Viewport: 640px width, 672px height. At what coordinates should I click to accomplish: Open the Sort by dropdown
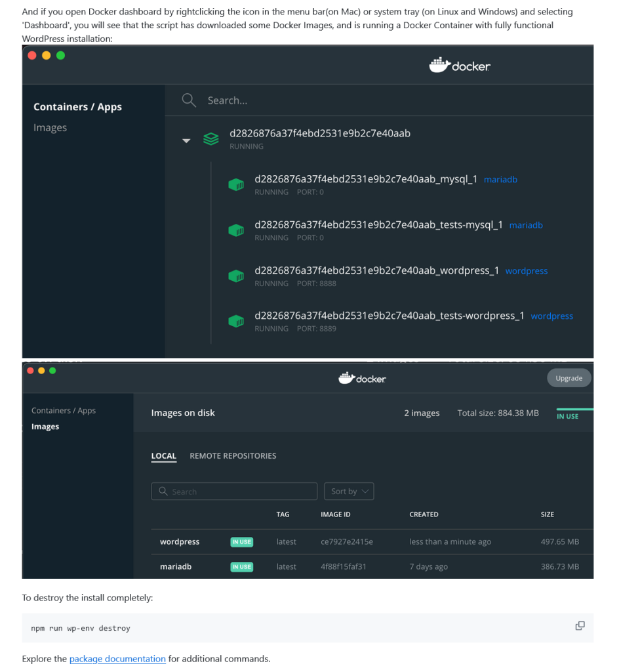(x=349, y=491)
